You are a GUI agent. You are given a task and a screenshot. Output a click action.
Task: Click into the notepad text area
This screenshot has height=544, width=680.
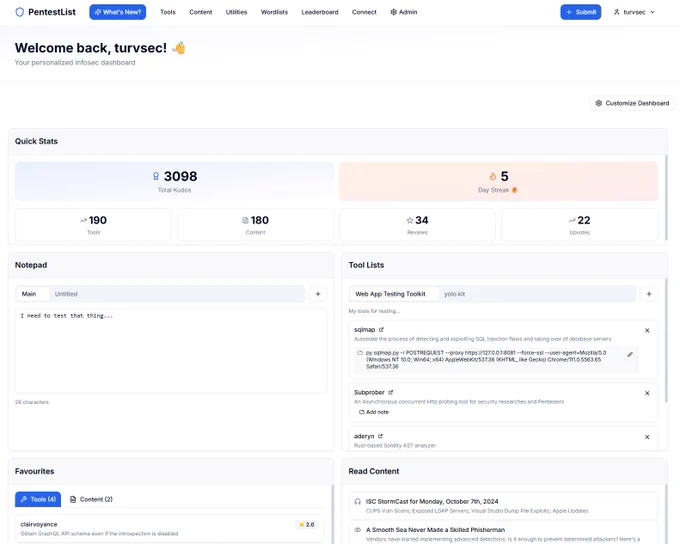coord(171,351)
